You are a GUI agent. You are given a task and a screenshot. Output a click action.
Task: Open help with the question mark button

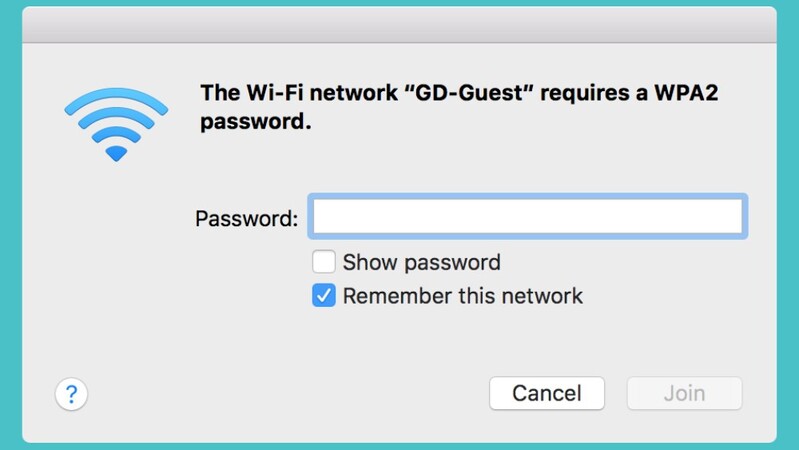pos(71,394)
